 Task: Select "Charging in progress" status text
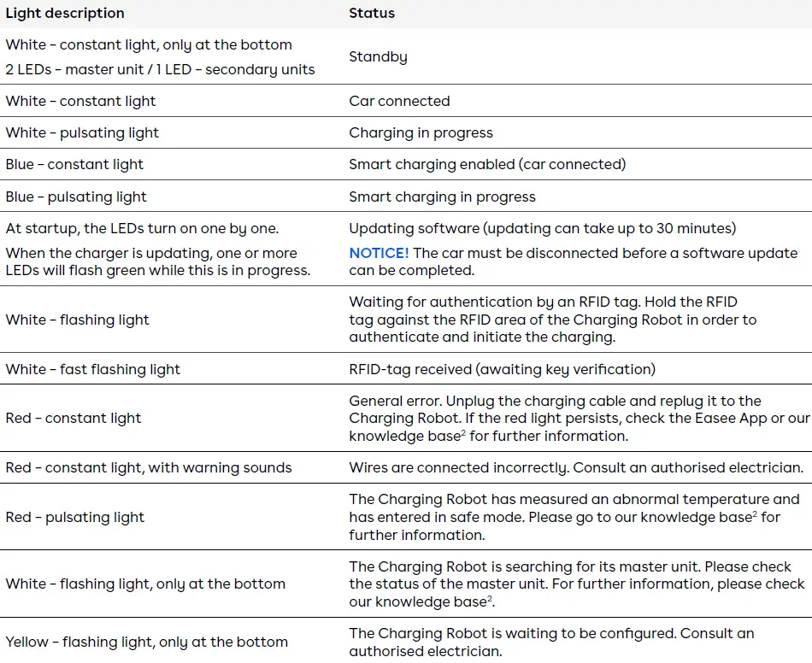point(421,132)
